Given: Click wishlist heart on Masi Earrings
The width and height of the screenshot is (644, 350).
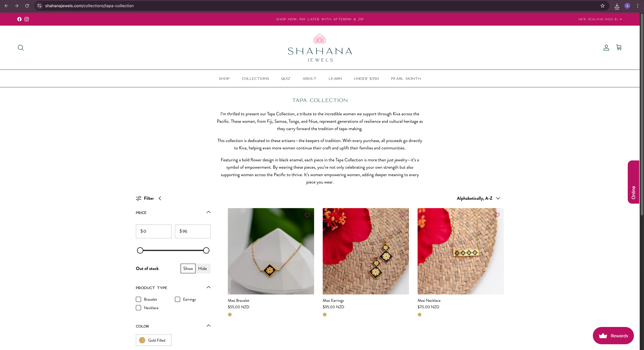Looking at the screenshot, I should click(x=402, y=215).
